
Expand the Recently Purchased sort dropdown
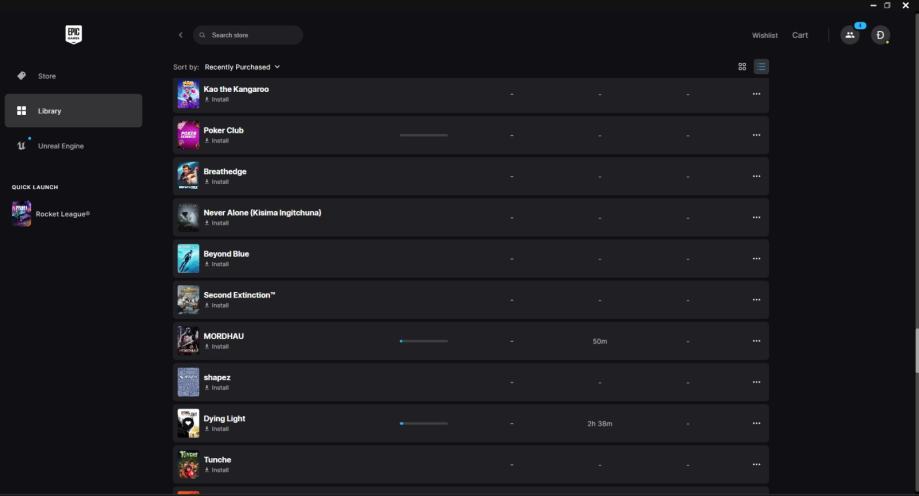[x=242, y=67]
